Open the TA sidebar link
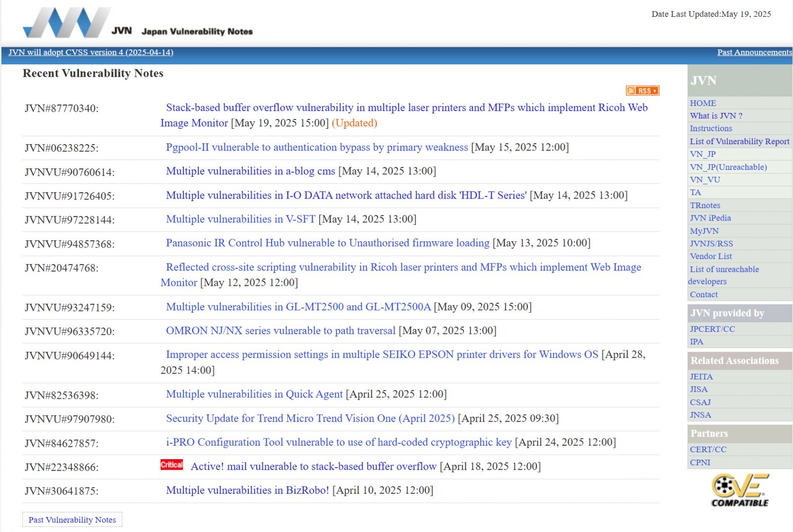793x532 pixels. click(x=695, y=192)
